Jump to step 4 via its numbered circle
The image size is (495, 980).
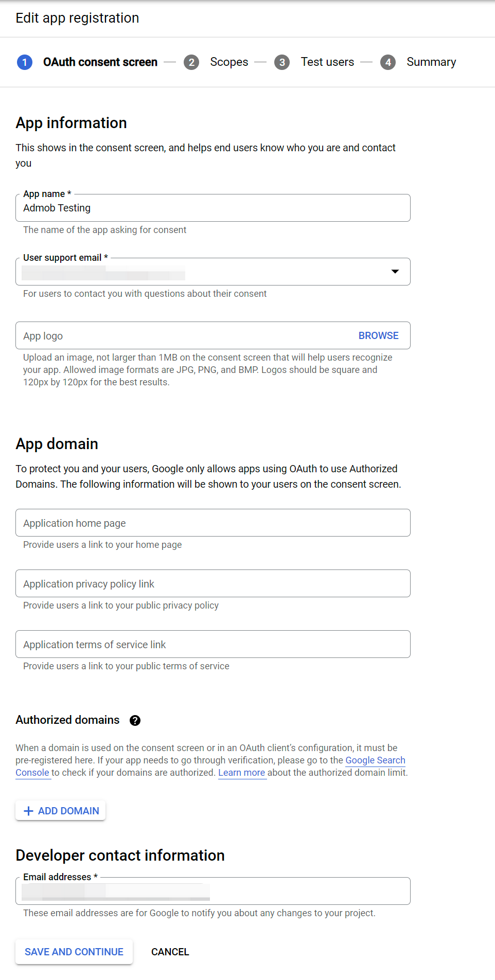388,62
